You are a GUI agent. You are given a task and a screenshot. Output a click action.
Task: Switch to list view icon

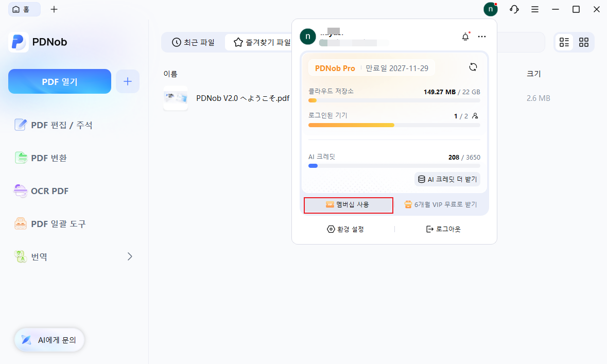pyautogui.click(x=564, y=42)
